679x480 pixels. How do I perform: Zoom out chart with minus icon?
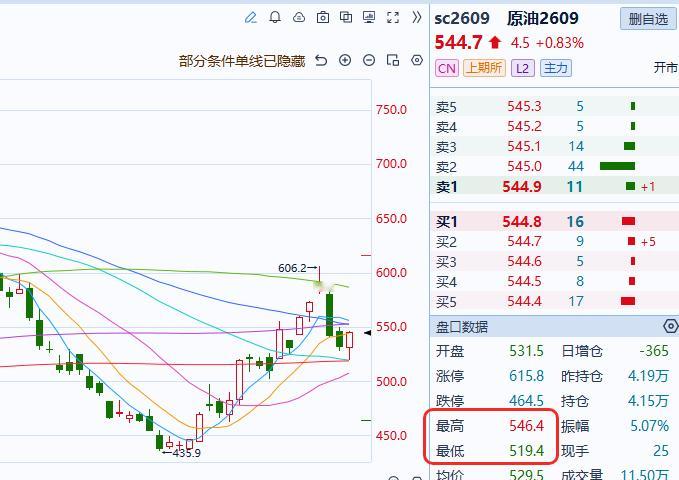point(369,60)
